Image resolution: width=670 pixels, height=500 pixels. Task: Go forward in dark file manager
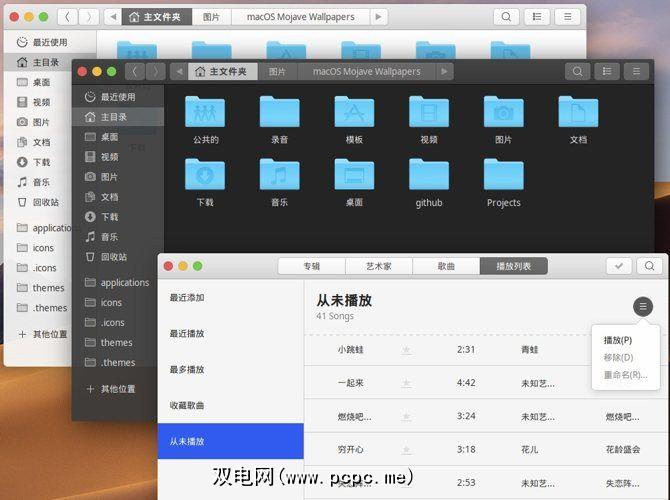pyautogui.click(x=156, y=71)
